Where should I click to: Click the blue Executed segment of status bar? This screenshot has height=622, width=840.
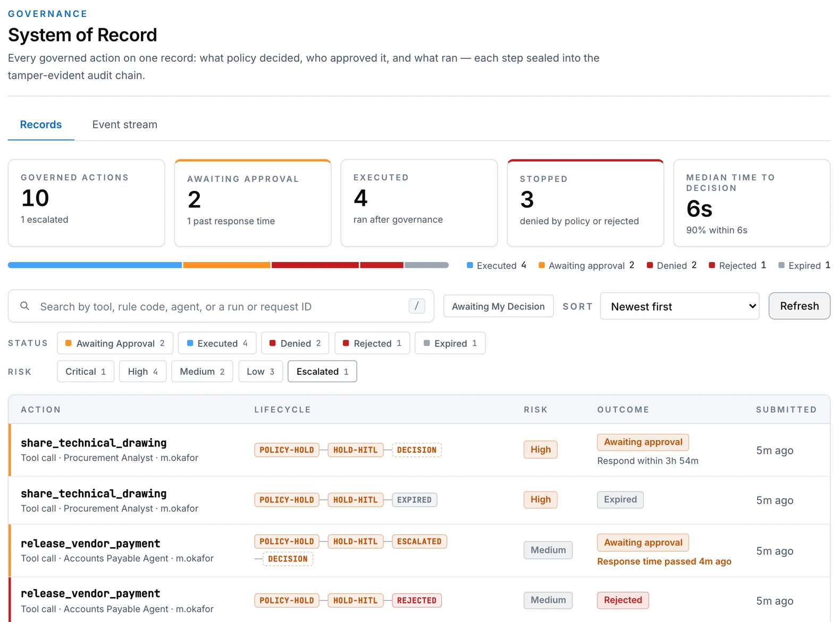point(95,265)
